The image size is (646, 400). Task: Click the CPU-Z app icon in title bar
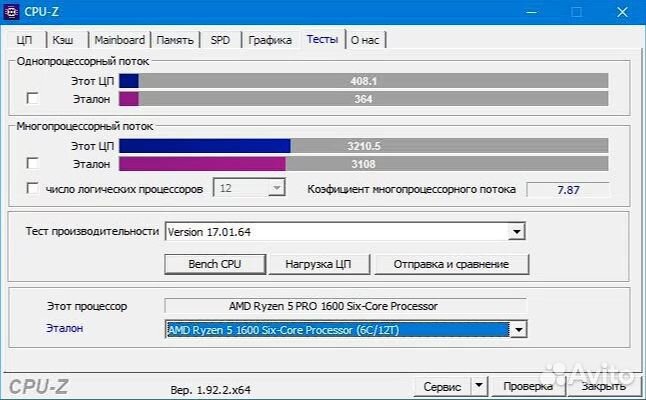11,12
